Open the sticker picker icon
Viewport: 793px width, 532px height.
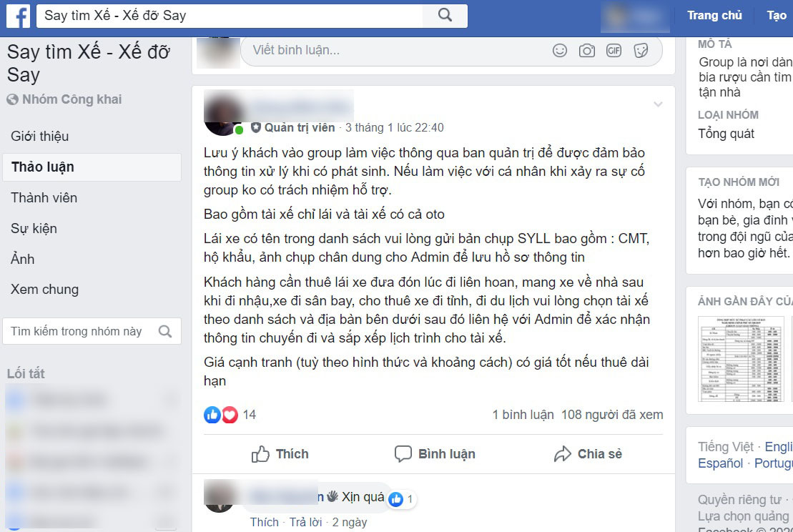(x=641, y=51)
